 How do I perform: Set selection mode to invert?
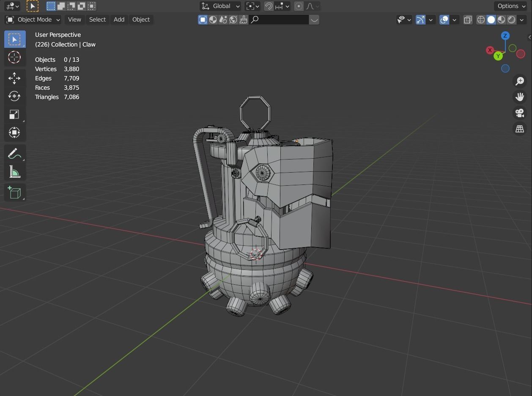[x=82, y=6]
